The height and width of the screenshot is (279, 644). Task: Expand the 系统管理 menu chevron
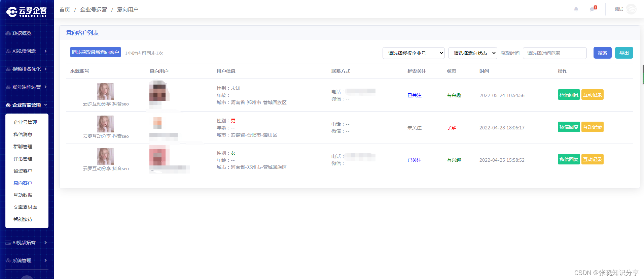tap(45, 260)
